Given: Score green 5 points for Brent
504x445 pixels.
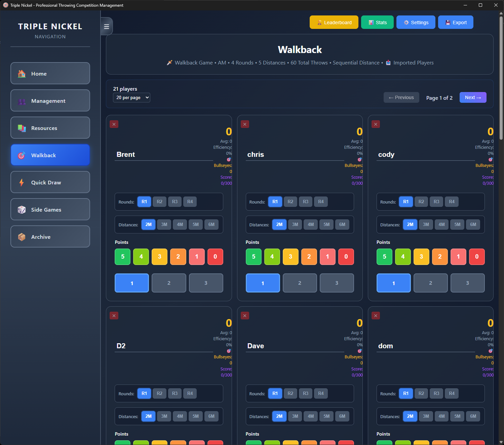Looking at the screenshot, I should [x=122, y=256].
